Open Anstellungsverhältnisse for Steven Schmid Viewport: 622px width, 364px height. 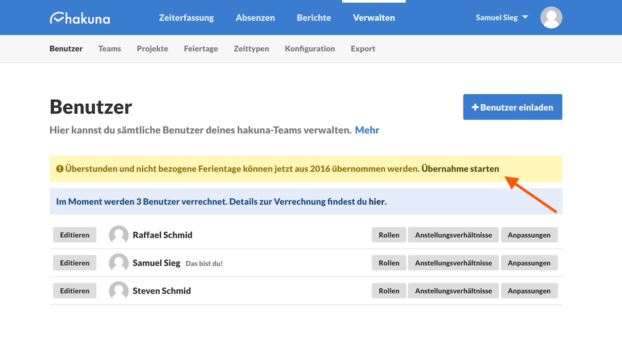(x=454, y=291)
